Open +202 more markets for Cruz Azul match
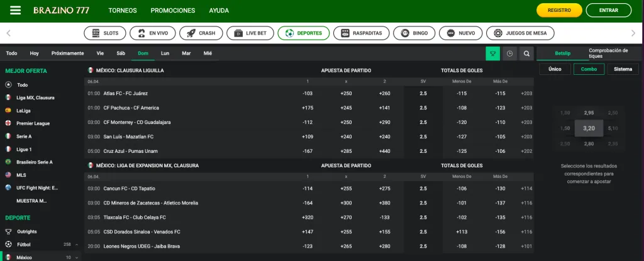Viewport: 644px width, 261px height. pos(526,151)
